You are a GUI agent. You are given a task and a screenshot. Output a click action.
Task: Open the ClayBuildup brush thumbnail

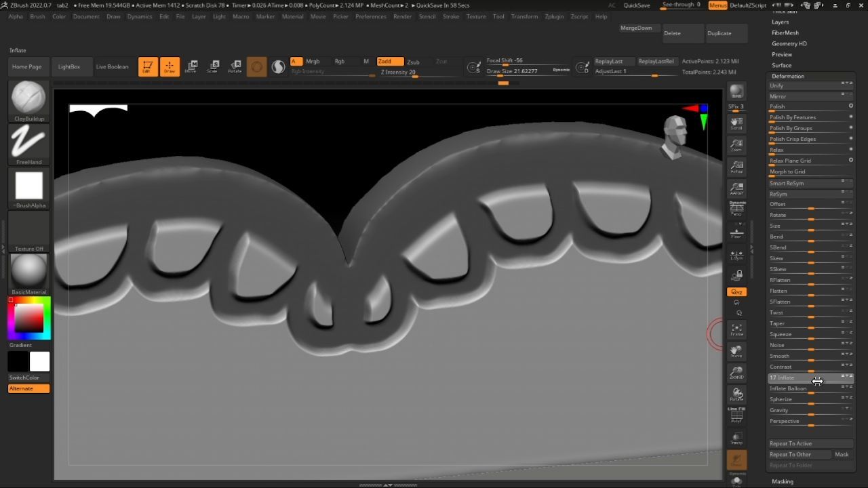[29, 102]
